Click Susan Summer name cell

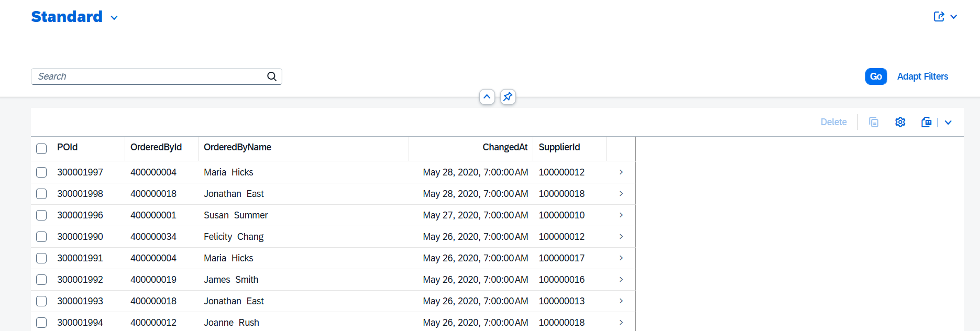pyautogui.click(x=236, y=215)
